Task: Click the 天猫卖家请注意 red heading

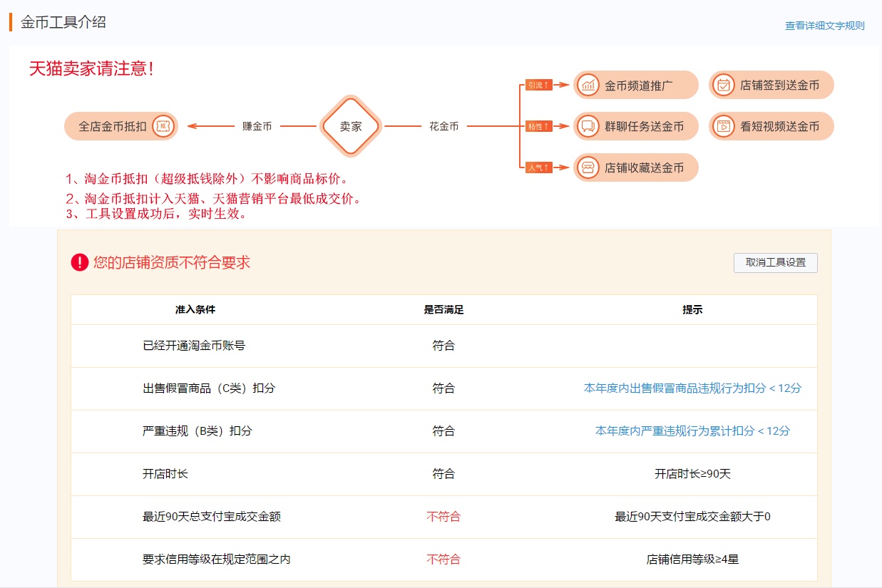Action: pos(91,69)
